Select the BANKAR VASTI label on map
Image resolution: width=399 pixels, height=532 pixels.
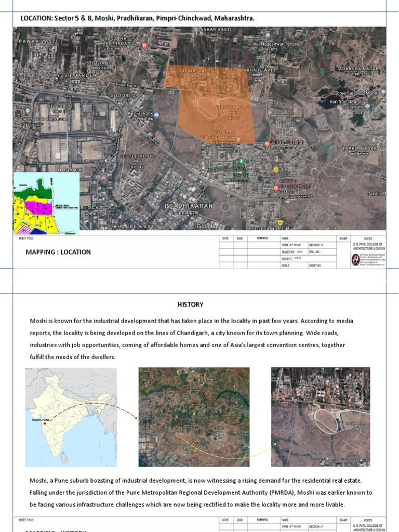click(215, 30)
